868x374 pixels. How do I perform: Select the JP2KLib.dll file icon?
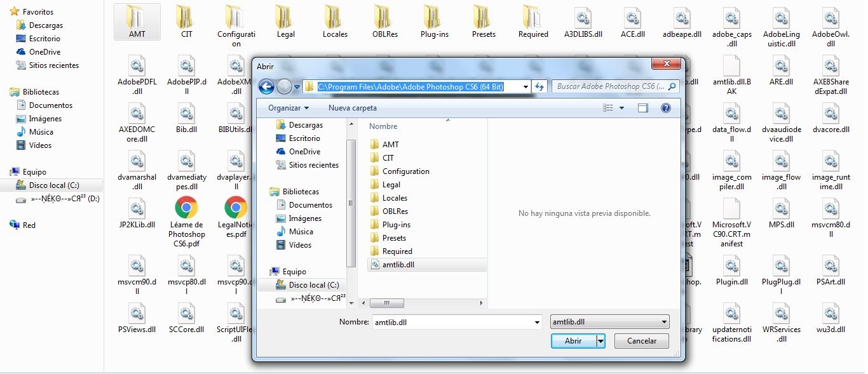pos(137,208)
